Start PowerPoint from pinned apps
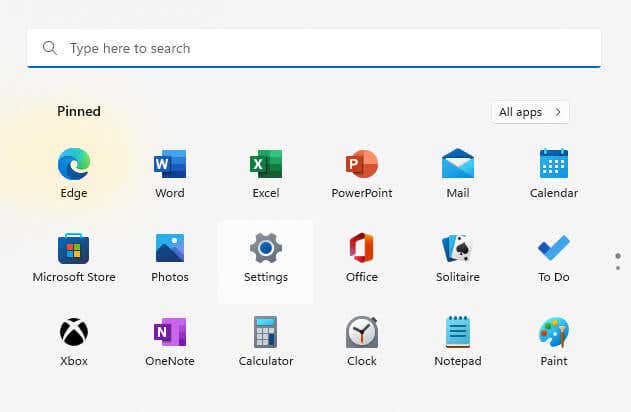The image size is (631, 412). click(362, 173)
